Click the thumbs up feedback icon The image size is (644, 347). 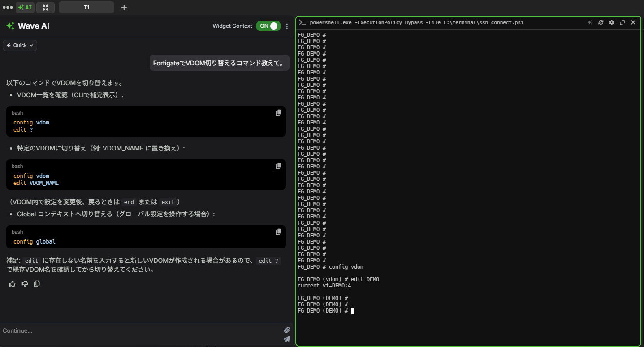click(12, 284)
